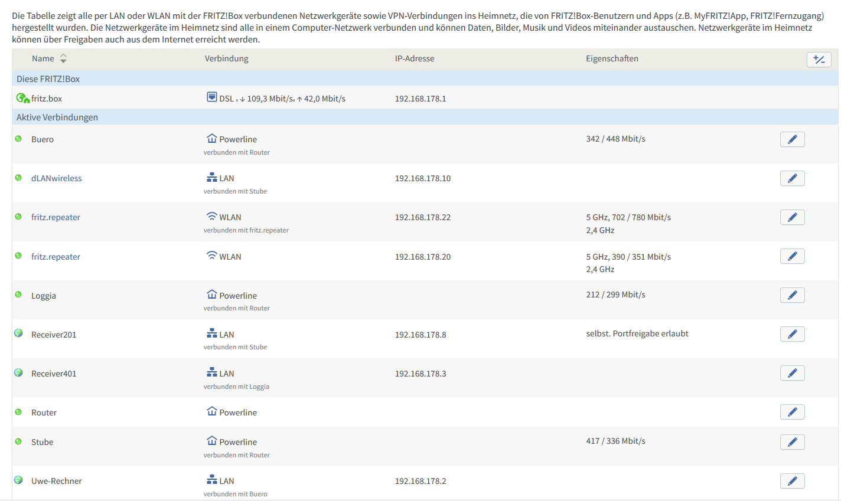The width and height of the screenshot is (841, 504).
Task: Click IP address 192.168.178.2
Action: pyautogui.click(x=420, y=481)
